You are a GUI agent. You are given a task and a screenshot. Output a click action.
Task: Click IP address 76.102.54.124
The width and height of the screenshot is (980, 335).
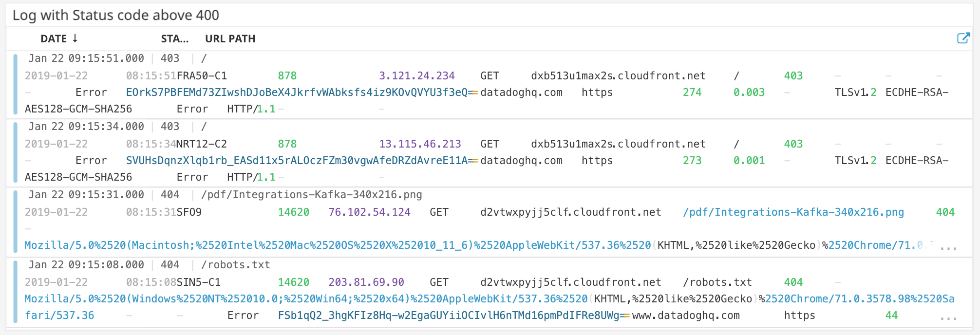[x=369, y=212]
